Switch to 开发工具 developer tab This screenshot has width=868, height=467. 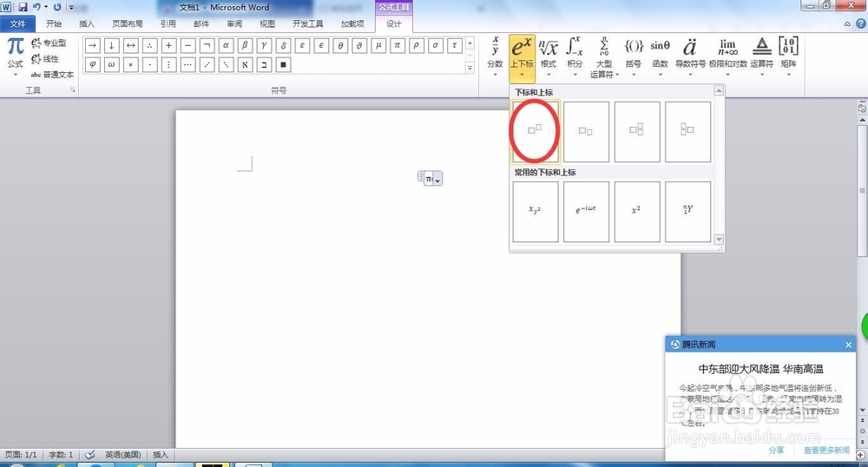308,23
